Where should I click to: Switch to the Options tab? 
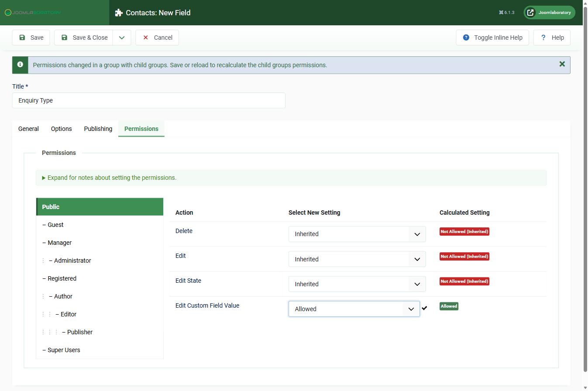click(x=61, y=129)
